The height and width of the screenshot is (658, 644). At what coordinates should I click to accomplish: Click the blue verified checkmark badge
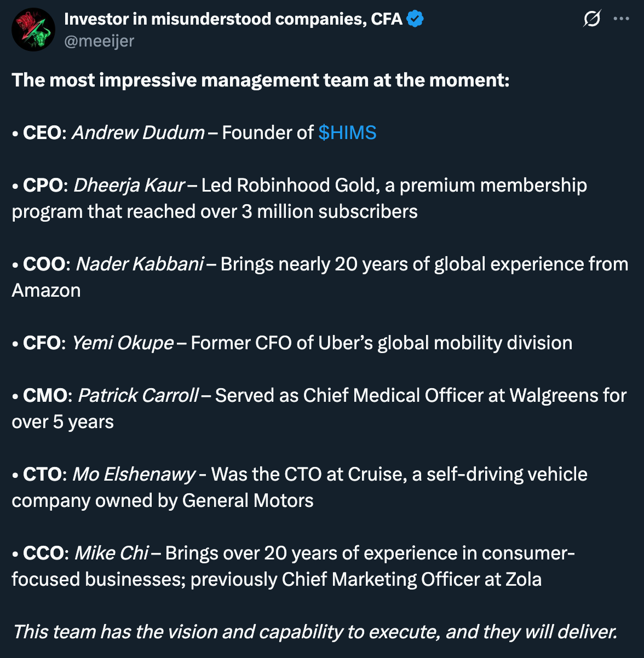point(415,19)
